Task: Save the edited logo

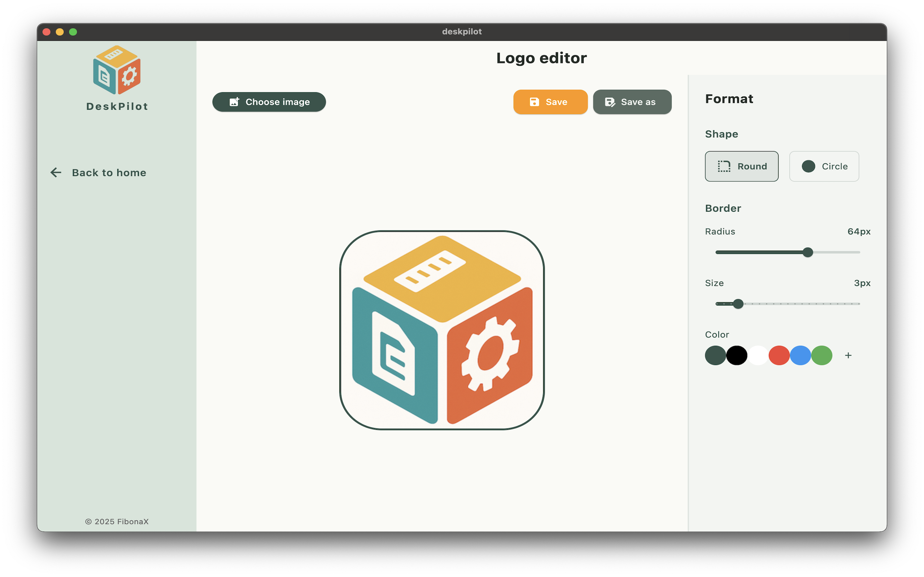Action: [x=550, y=102]
